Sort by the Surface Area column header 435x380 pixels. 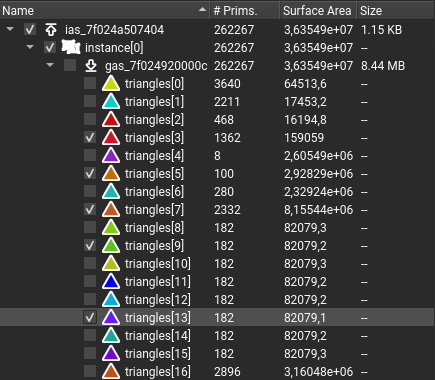click(x=318, y=11)
